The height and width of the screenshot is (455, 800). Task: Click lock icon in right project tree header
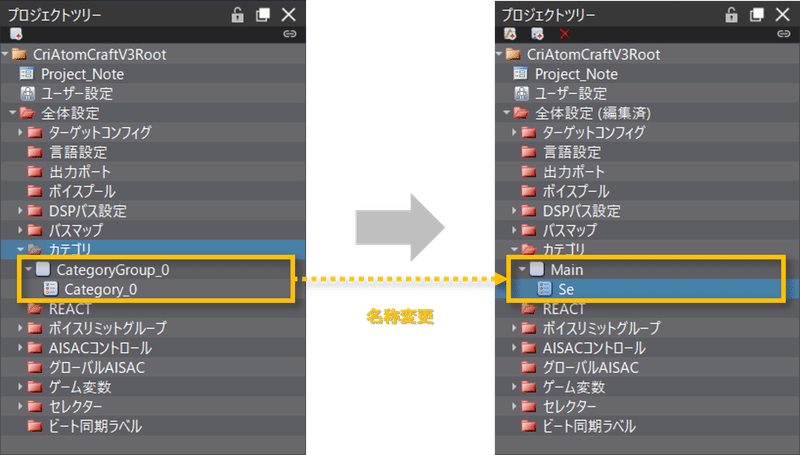(x=731, y=15)
